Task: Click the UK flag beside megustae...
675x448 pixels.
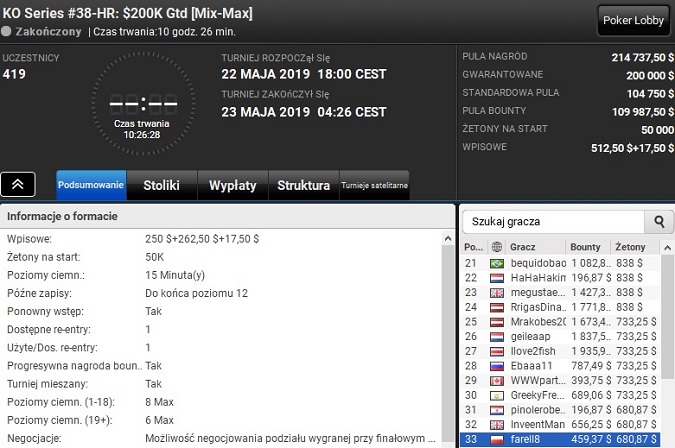Action: pos(497,293)
